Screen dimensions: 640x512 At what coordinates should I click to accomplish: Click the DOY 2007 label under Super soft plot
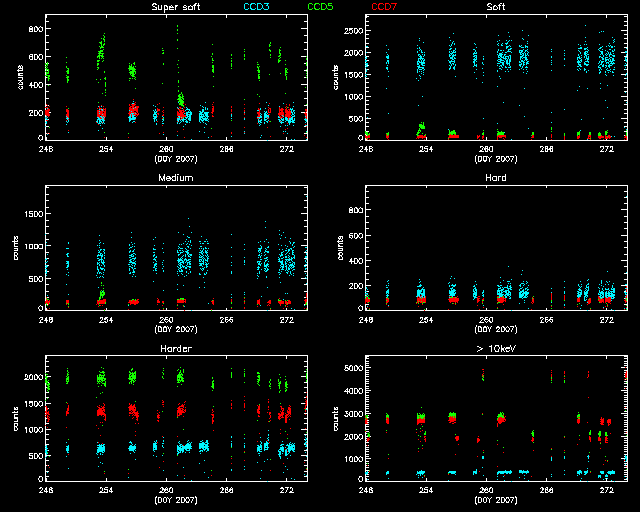(175, 158)
